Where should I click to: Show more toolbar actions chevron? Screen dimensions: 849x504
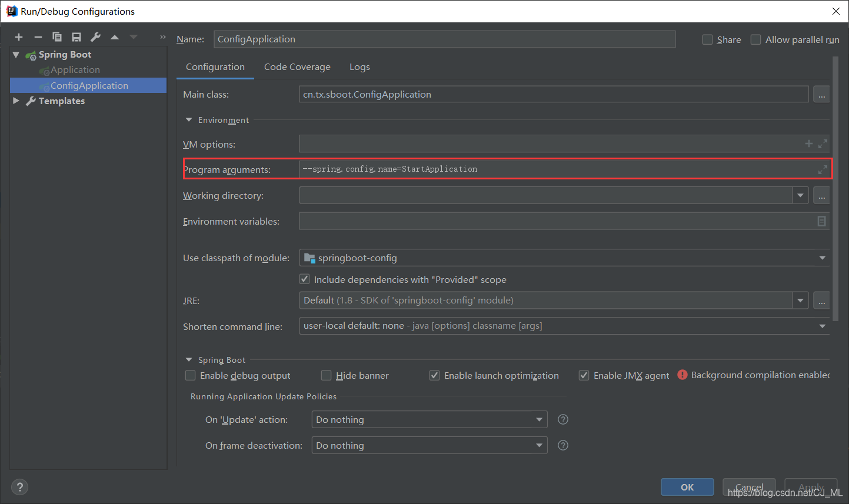[x=163, y=37]
